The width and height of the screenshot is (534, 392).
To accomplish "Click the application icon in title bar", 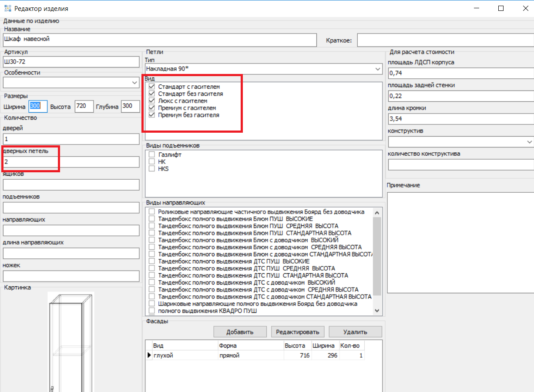I will [x=7, y=8].
